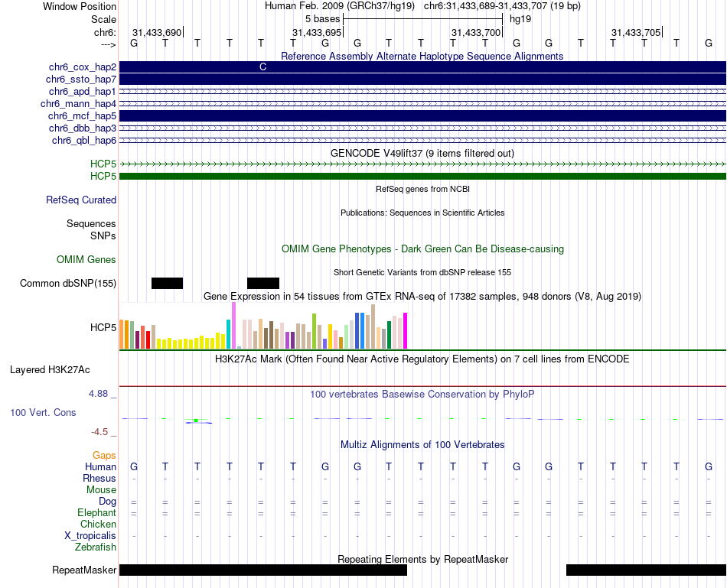727x588 pixels.
Task: Click the Layered H3K27Ac track label
Action: [50, 370]
